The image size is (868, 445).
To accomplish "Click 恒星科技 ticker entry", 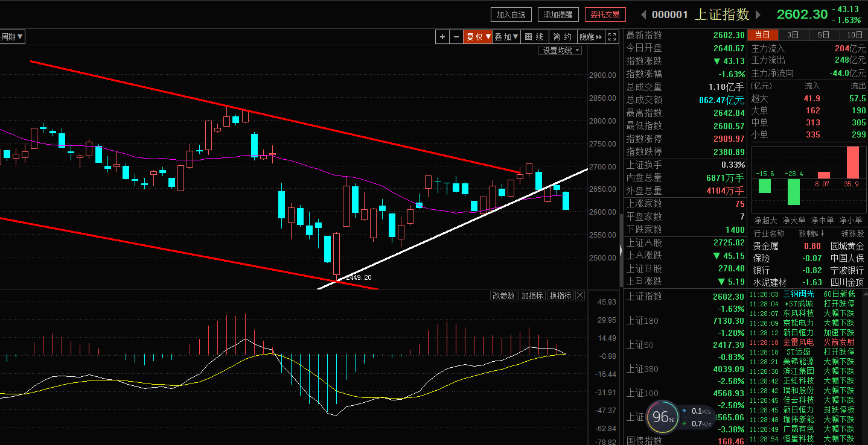I will click(798, 438).
